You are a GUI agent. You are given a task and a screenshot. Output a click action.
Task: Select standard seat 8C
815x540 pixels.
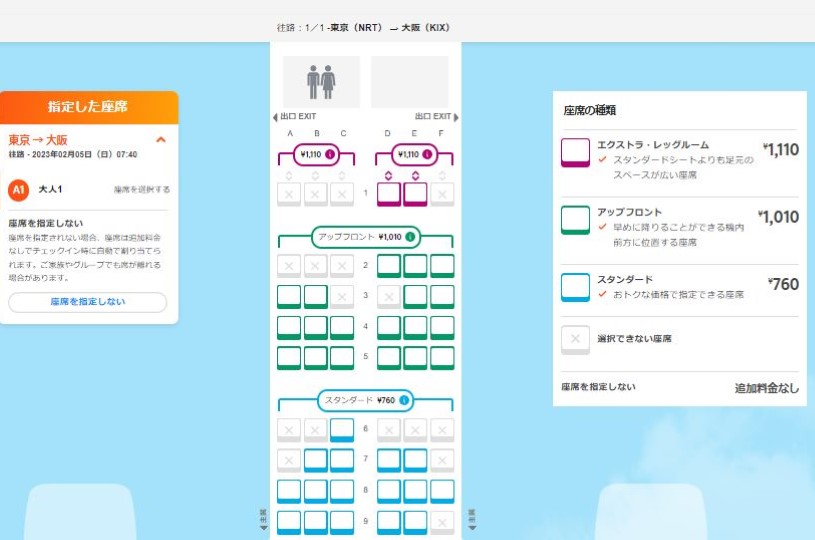(342, 492)
